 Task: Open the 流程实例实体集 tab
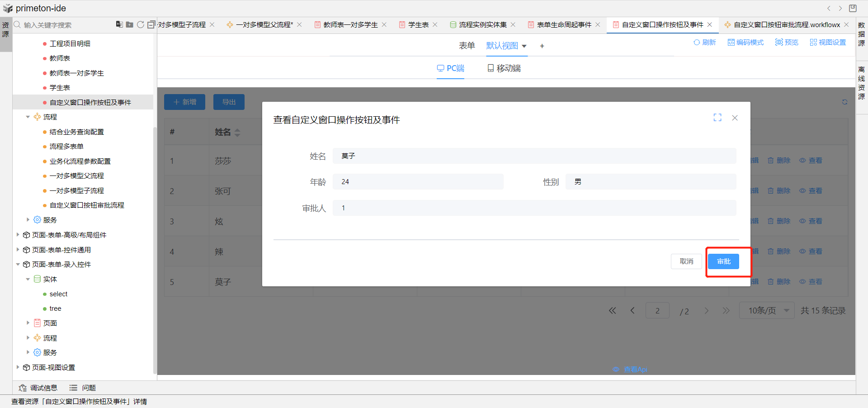tap(482, 25)
